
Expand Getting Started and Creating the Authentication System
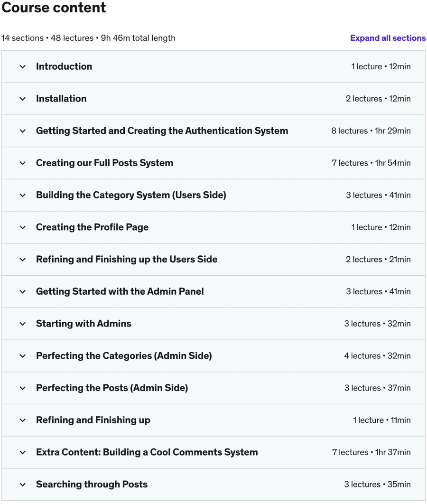pos(213,131)
